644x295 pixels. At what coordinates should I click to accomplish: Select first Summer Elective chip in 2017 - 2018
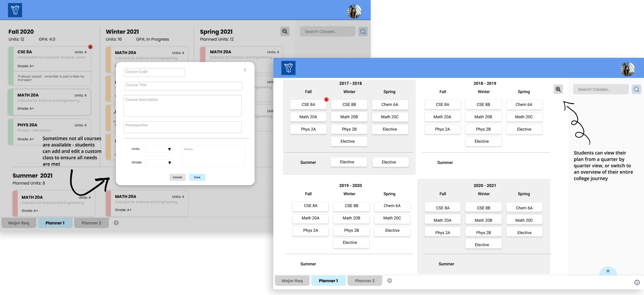[349, 162]
